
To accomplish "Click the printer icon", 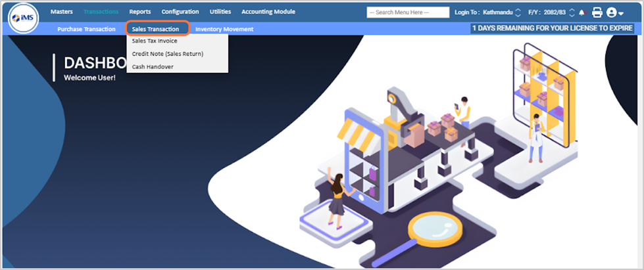I will pyautogui.click(x=597, y=12).
